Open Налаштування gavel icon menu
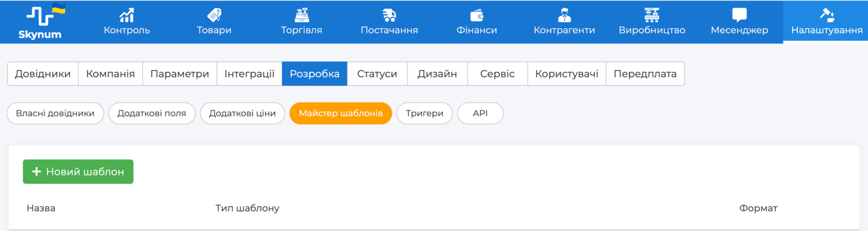Image resolution: width=868 pixels, height=231 pixels. (x=827, y=15)
